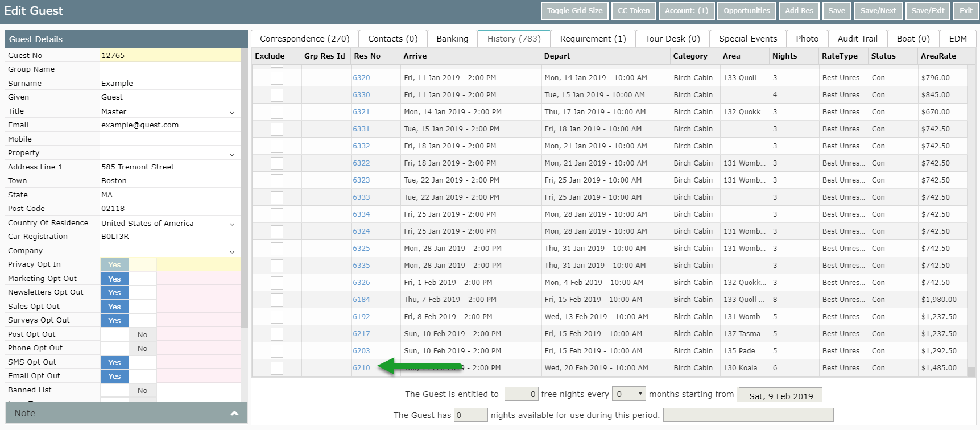Tick Exclude checkbox for reservation 6184
Screen dimensions: 980x430
coord(277,300)
